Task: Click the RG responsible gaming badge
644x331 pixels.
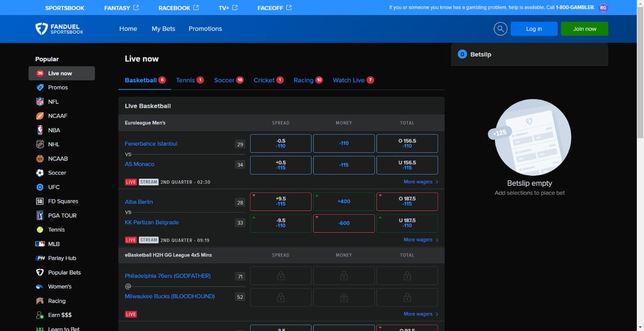Action: coord(603,8)
